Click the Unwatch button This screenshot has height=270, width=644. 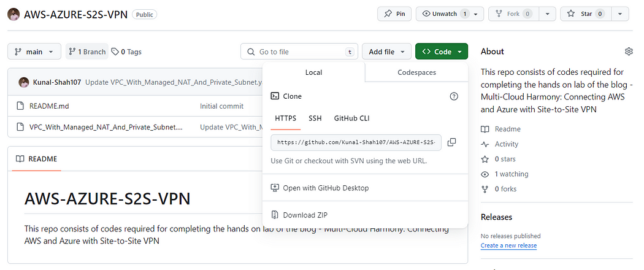click(x=445, y=13)
